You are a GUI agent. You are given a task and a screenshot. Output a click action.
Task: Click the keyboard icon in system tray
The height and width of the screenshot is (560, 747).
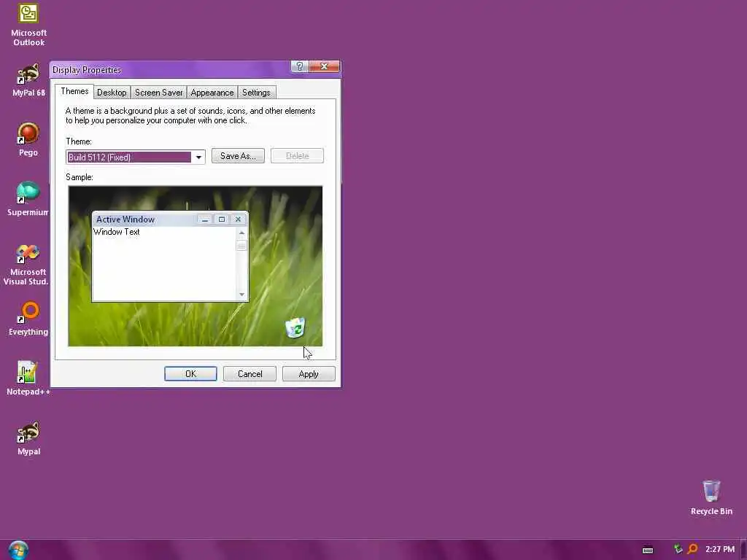coord(648,550)
